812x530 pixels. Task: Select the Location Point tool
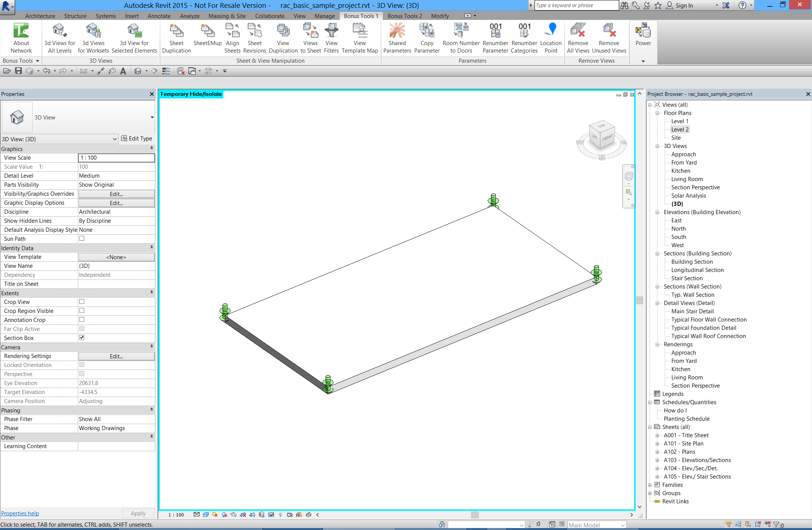pyautogui.click(x=551, y=38)
